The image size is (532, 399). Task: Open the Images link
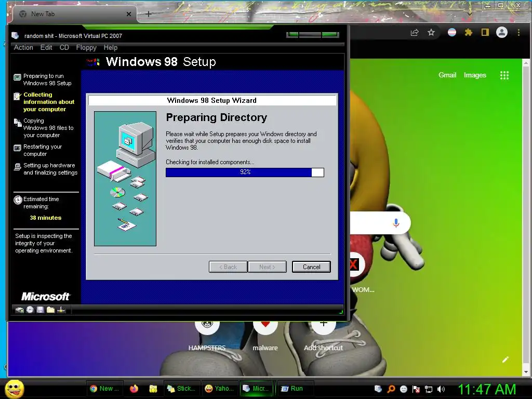(475, 75)
